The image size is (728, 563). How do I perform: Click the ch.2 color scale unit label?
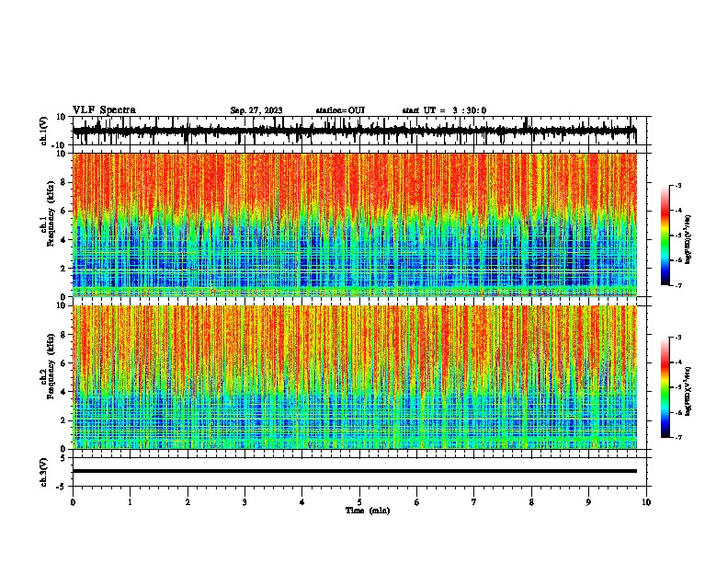(688, 392)
